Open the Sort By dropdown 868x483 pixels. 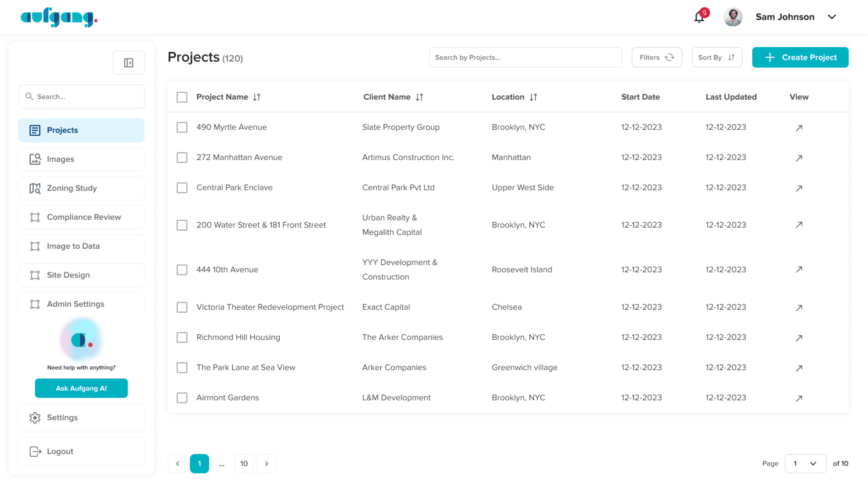pos(717,57)
